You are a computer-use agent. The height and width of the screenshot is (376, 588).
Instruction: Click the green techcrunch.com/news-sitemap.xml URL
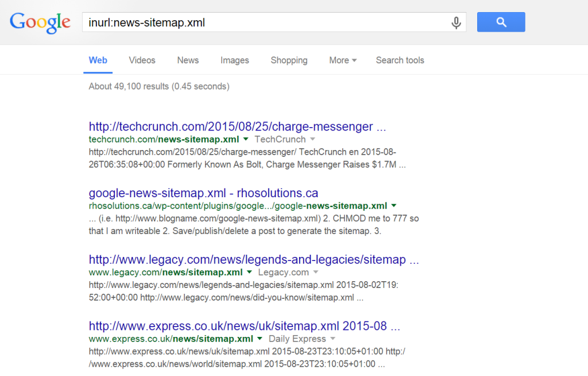[164, 139]
